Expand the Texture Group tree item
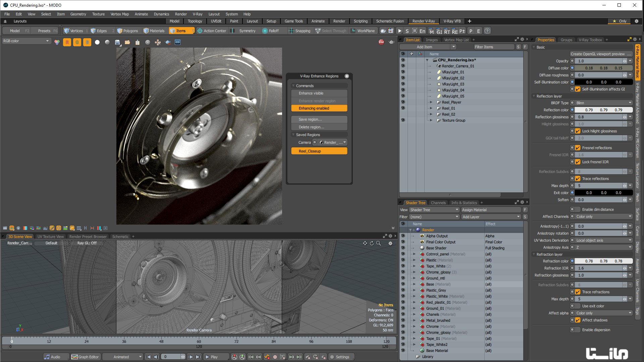Screen dimensions: 644x362 (x=432, y=120)
